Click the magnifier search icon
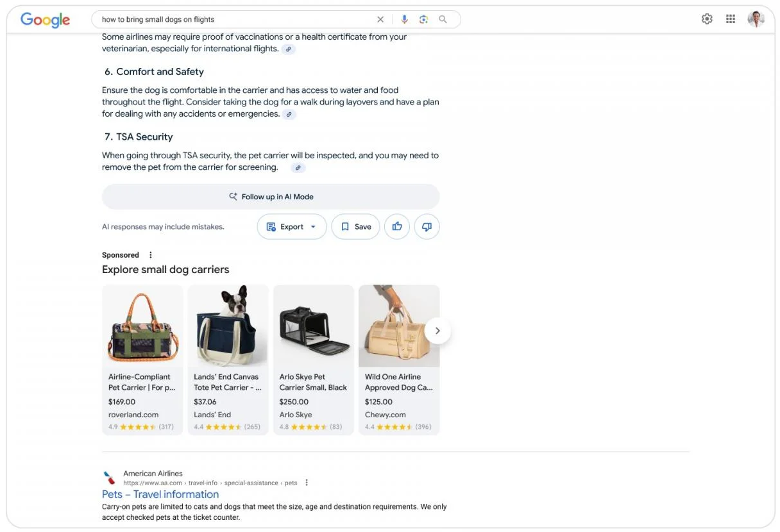Image resolution: width=780 pixels, height=532 pixels. pyautogui.click(x=443, y=20)
